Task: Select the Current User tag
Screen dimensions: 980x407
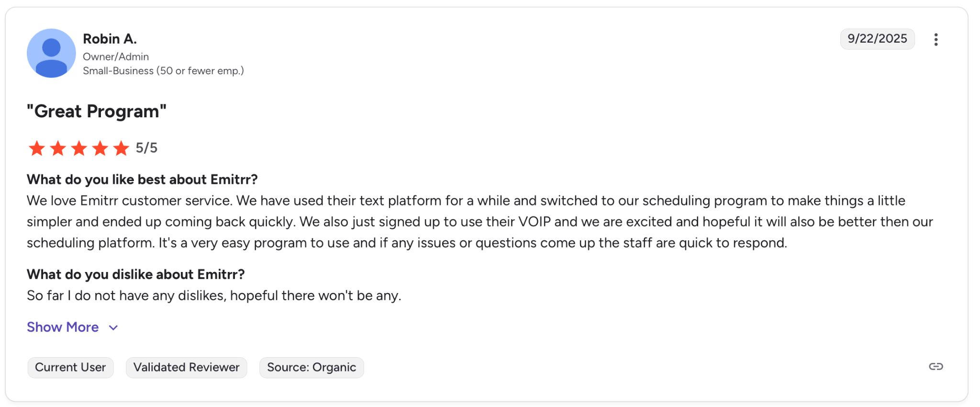Action: coord(70,367)
